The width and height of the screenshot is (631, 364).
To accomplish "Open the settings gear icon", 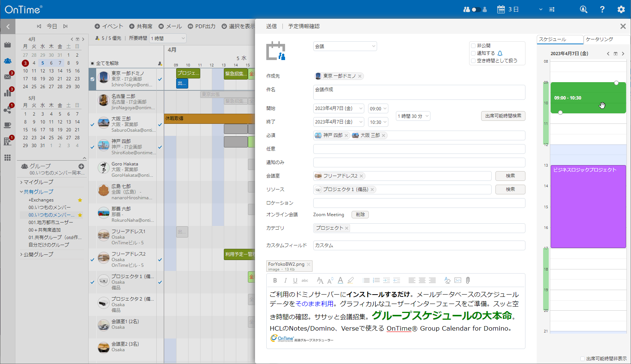I will [621, 9].
